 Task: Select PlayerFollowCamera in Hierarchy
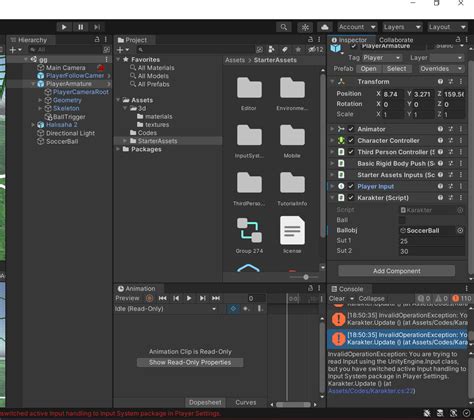75,76
